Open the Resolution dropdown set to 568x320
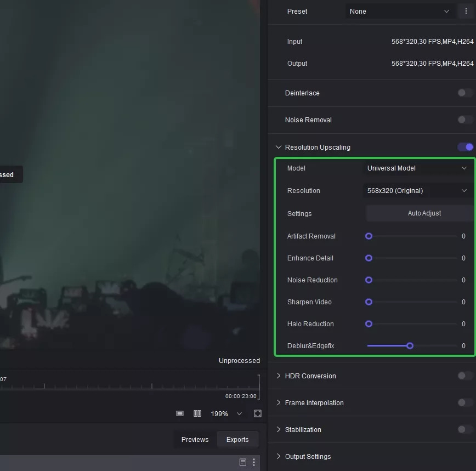The height and width of the screenshot is (471, 476). pos(417,191)
